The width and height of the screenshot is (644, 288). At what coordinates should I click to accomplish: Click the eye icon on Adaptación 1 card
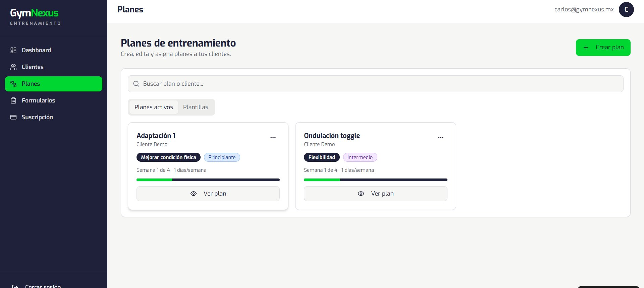pos(194,194)
